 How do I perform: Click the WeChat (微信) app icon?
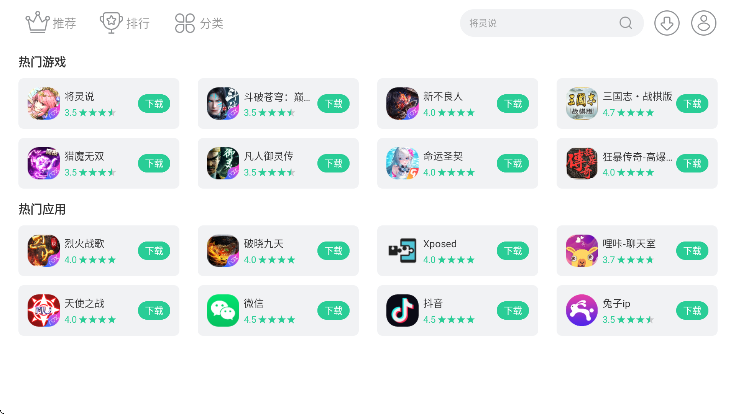coord(223,310)
